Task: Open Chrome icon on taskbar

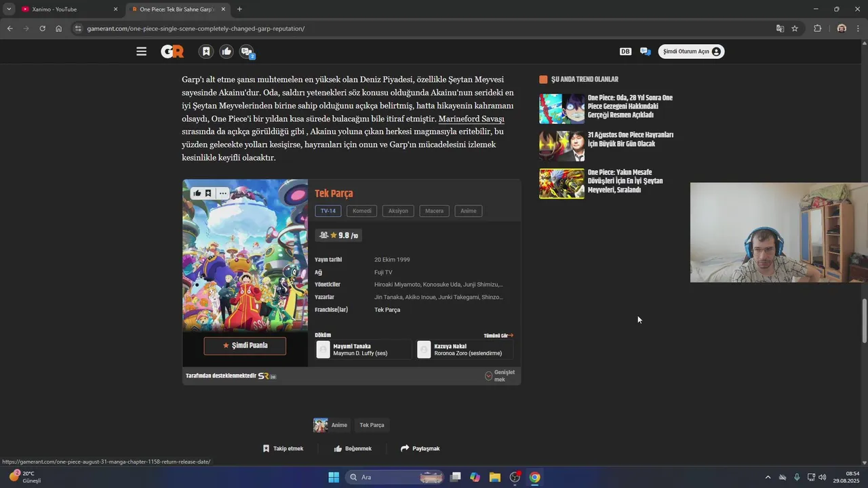Action: (x=535, y=477)
